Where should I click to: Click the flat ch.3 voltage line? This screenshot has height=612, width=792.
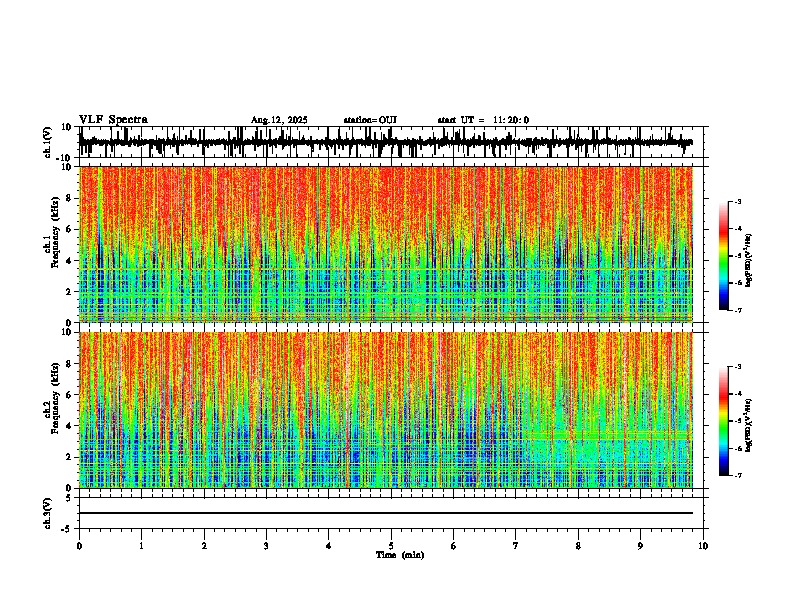[x=386, y=513]
